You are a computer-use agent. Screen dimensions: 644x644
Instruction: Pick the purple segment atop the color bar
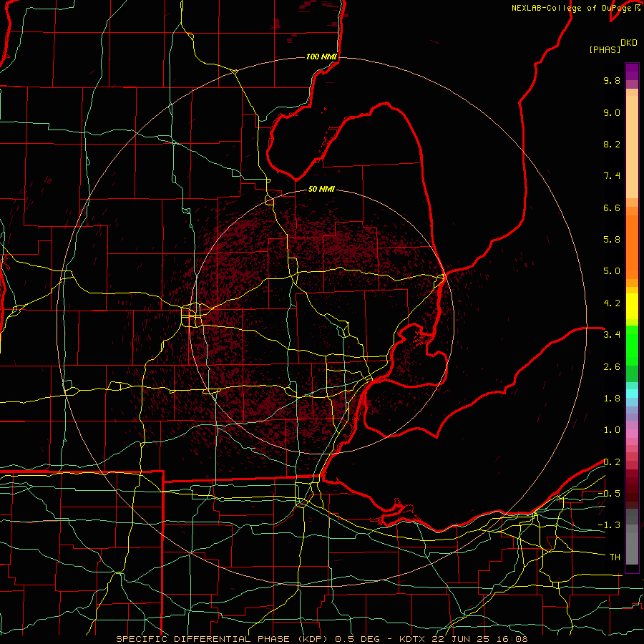point(632,72)
